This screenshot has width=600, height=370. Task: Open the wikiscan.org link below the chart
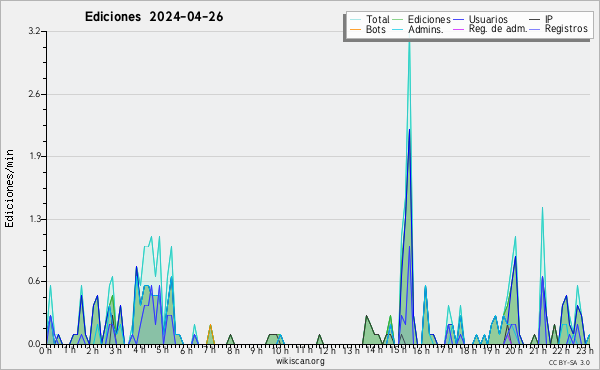300,361
